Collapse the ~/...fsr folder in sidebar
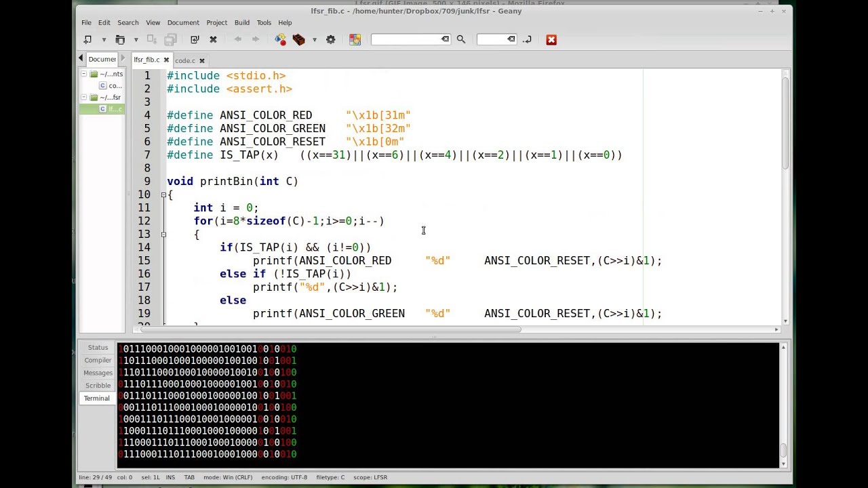Viewport: 868px width, 488px height. click(x=84, y=97)
